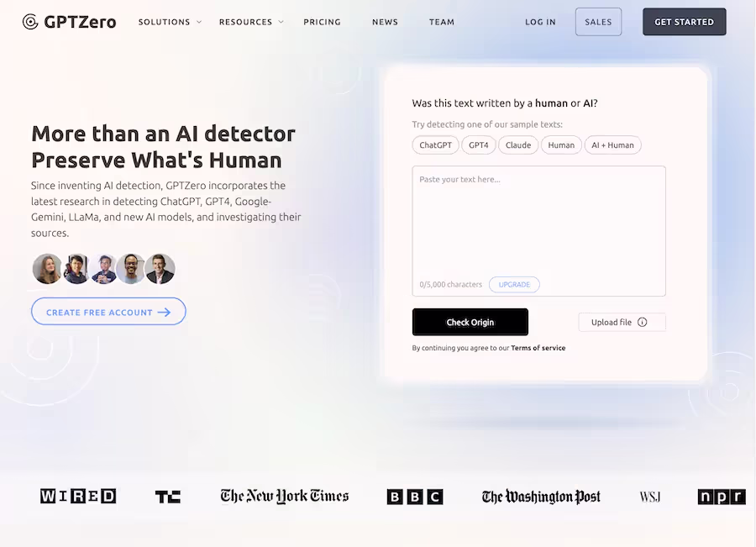Select the Claude sample text chip
Viewport: 756px width, 547px height.
(518, 145)
